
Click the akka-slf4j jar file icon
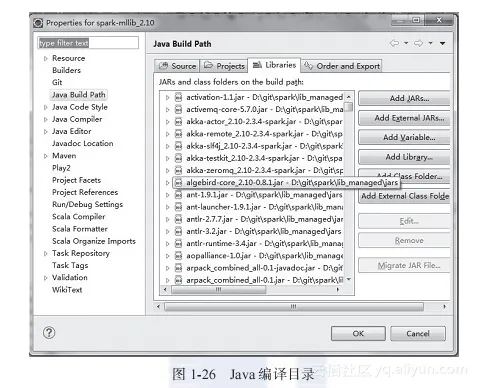[x=179, y=146]
